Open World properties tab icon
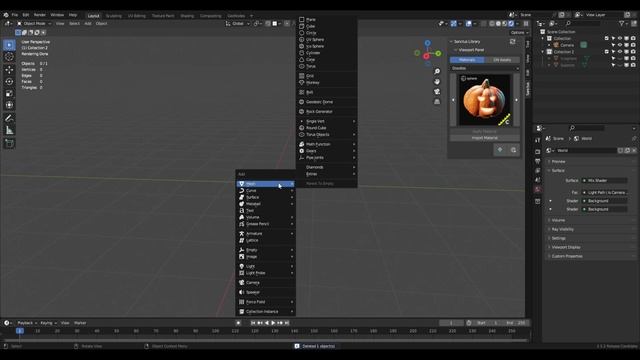Image resolution: width=640 pixels, height=360 pixels. pyautogui.click(x=538, y=189)
